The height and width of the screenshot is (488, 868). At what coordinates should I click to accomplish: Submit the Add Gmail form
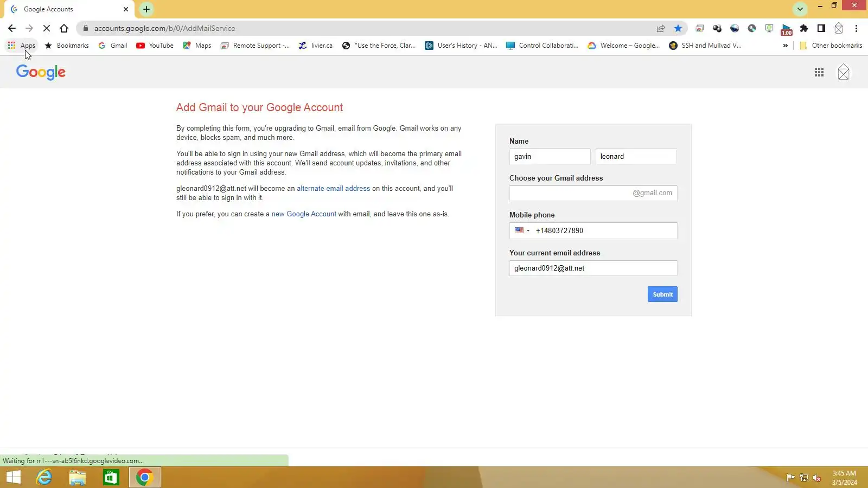click(x=662, y=294)
